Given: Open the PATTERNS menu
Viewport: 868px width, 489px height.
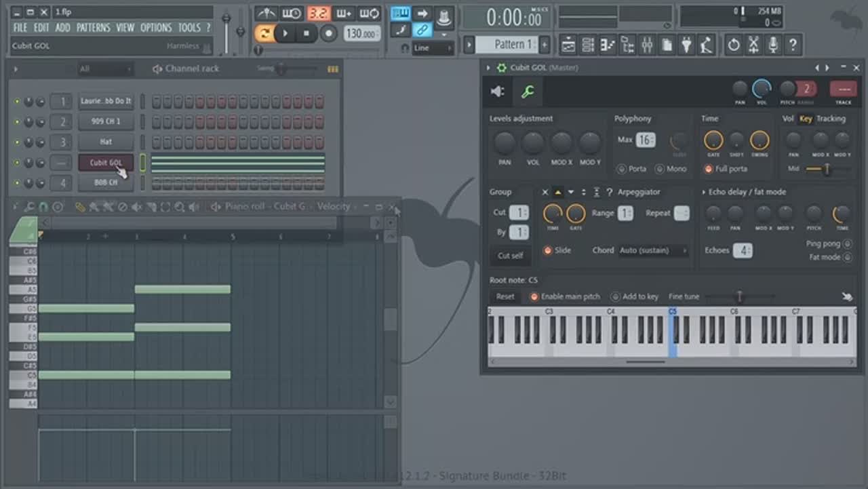Looking at the screenshot, I should click(x=93, y=28).
